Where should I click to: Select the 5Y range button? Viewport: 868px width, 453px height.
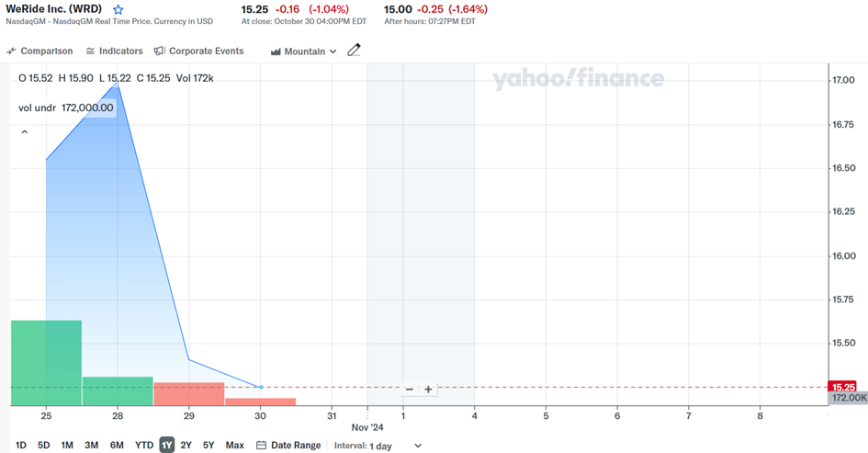click(x=209, y=446)
